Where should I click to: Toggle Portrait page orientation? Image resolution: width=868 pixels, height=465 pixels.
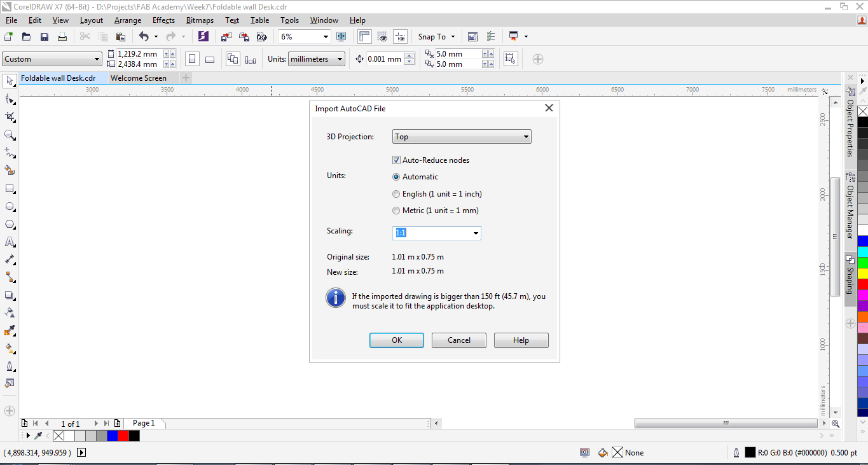point(192,59)
